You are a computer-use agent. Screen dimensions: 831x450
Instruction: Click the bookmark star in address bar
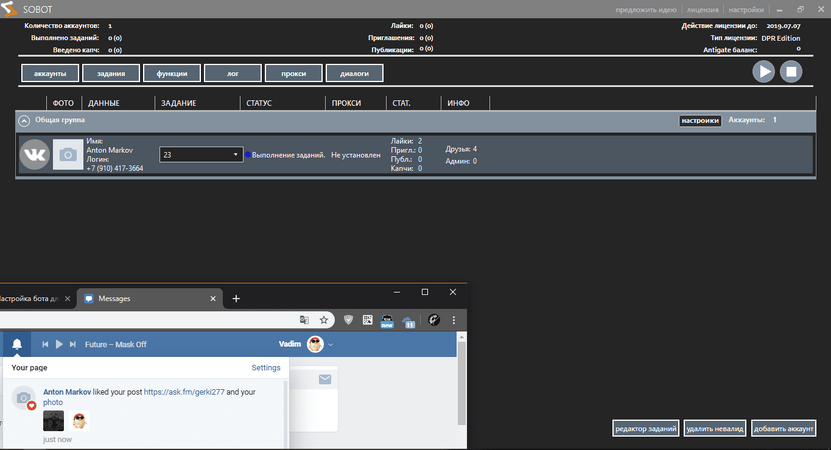pos(324,320)
